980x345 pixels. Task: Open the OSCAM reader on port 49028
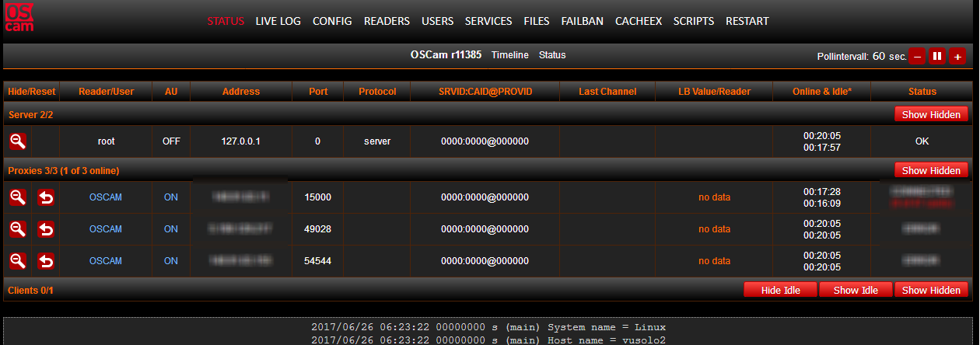coord(106,229)
